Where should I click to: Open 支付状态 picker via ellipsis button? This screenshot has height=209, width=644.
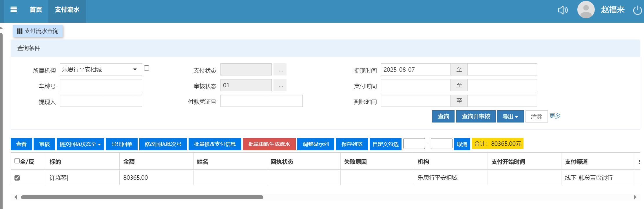tap(280, 70)
